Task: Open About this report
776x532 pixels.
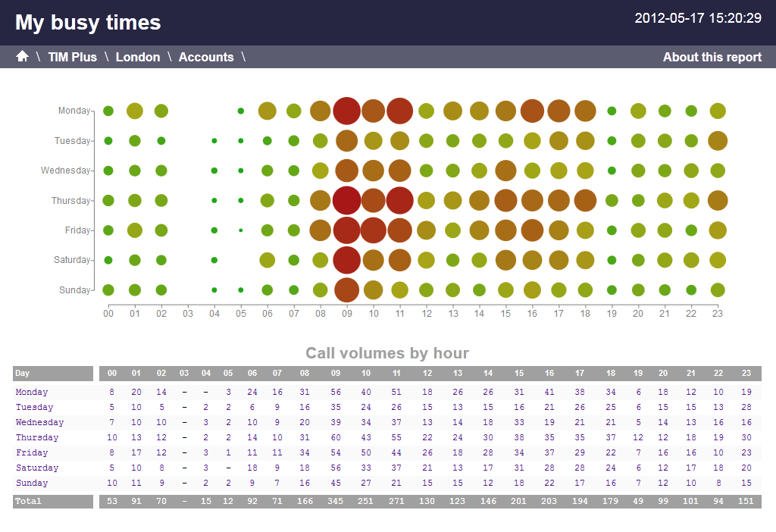Action: click(x=712, y=57)
